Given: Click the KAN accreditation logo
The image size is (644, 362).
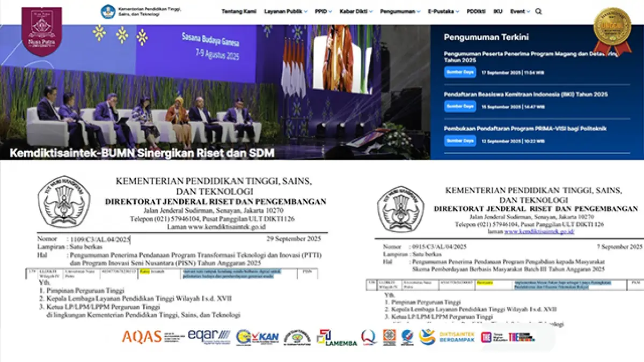Looking at the screenshot, I should (258, 336).
